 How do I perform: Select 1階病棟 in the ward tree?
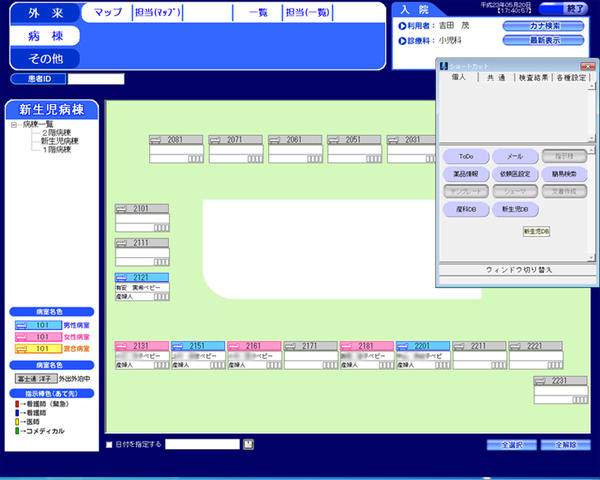click(x=57, y=149)
